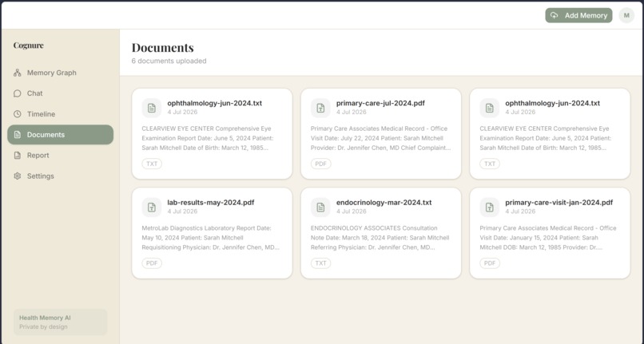644x344 pixels.
Task: Click the TXT tag on endocrinology-mar-2024.txt
Action: pyautogui.click(x=320, y=263)
